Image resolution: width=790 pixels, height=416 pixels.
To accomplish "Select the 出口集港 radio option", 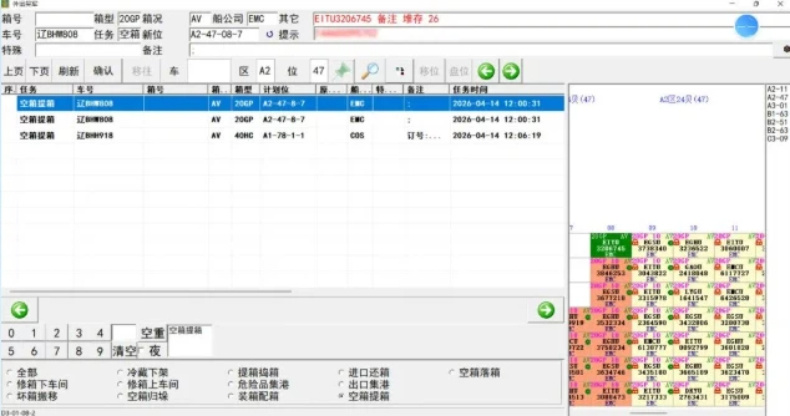I will (364, 384).
